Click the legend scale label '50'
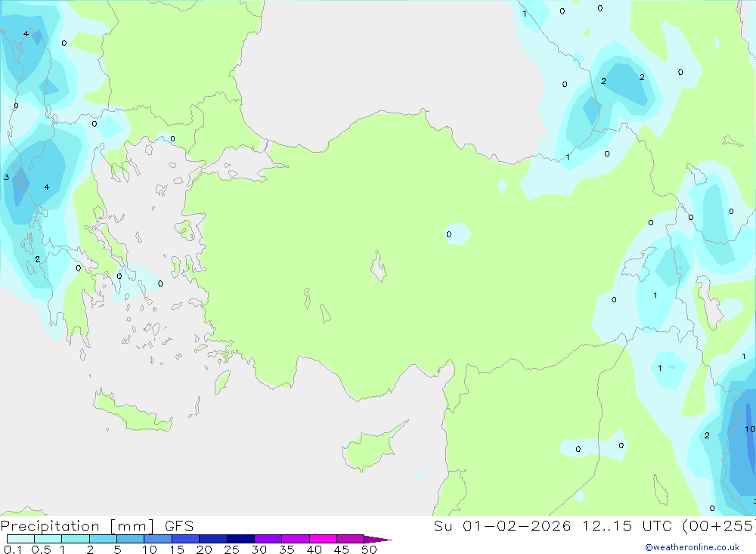756x554 pixels. (369, 549)
